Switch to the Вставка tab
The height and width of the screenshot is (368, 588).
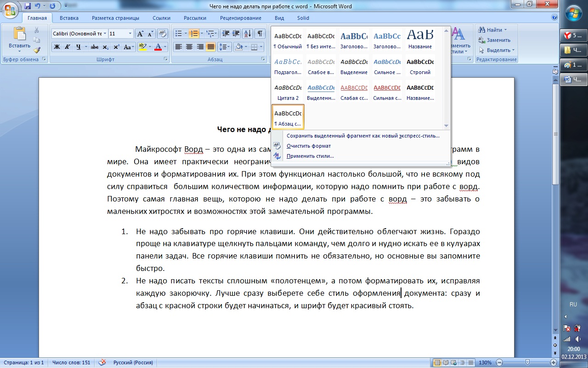click(69, 18)
